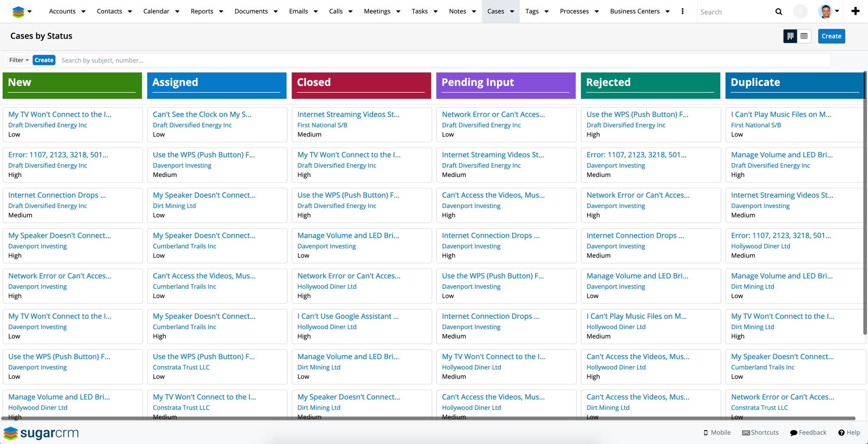Expand the Contacts module dropdown arrow
This screenshot has width=868, height=444.
pos(130,12)
